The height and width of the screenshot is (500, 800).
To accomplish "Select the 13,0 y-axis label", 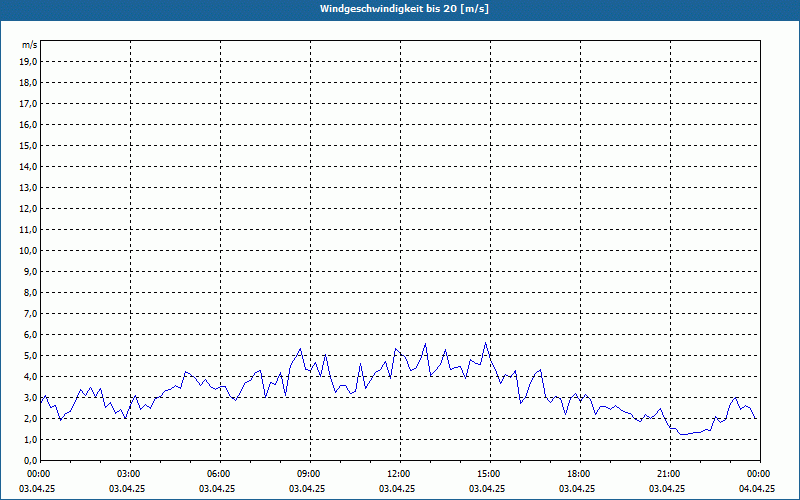I will [x=28, y=188].
